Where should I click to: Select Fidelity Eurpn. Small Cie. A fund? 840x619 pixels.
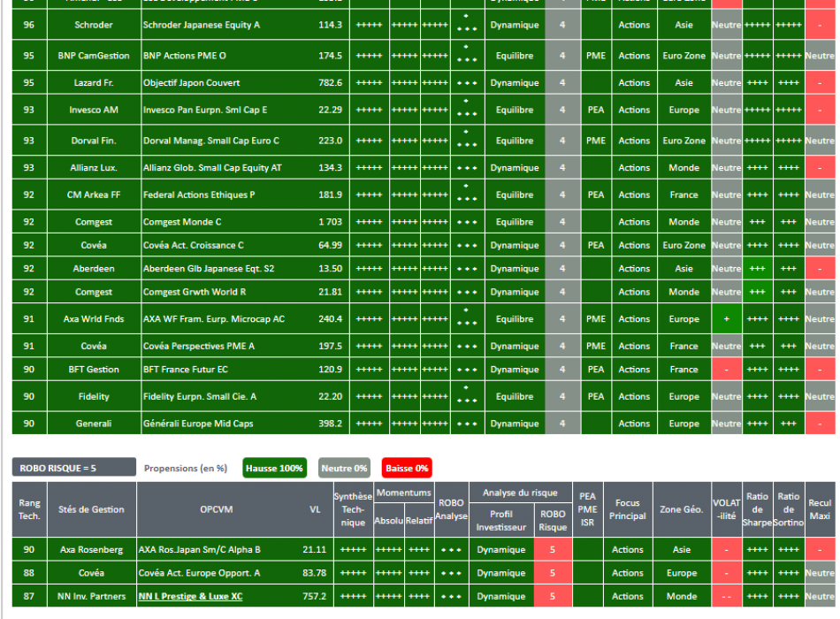200,396
